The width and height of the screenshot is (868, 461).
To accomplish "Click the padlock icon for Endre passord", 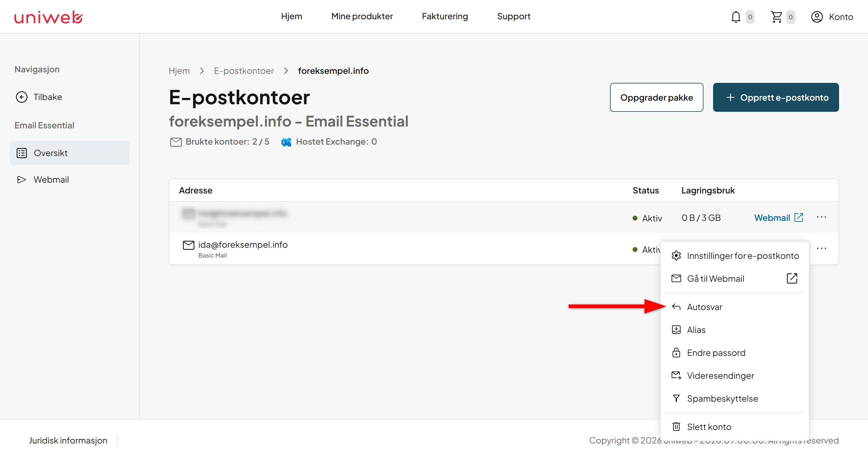I will click(x=676, y=353).
